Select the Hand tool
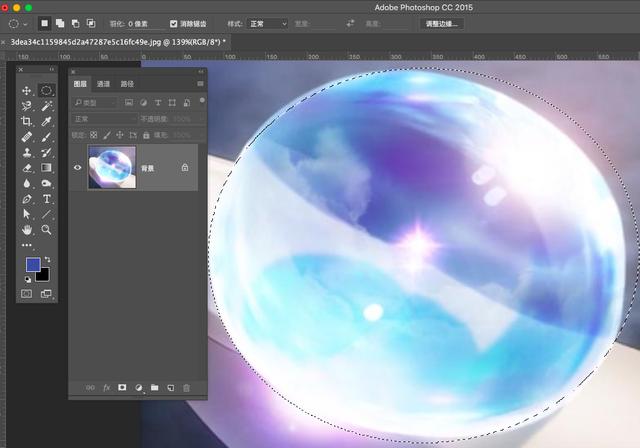 point(27,230)
